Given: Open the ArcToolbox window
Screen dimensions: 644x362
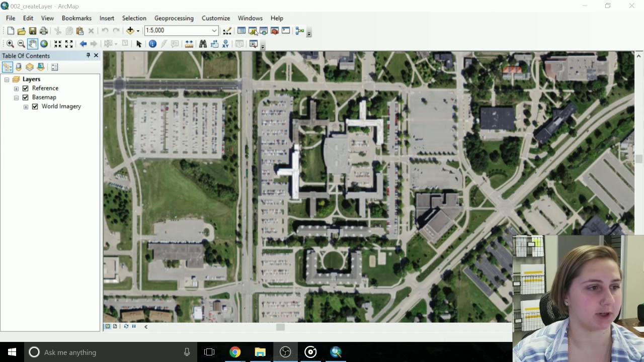Looking at the screenshot, I should [x=275, y=31].
